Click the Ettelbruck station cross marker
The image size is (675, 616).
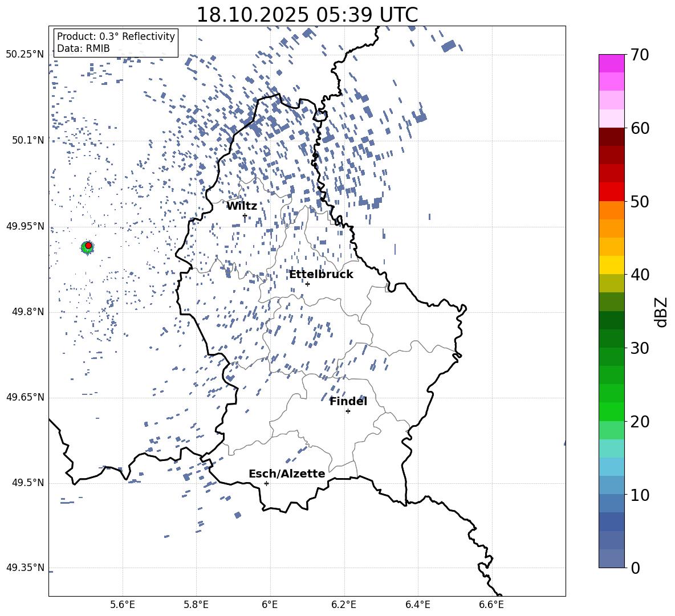pos(307,284)
